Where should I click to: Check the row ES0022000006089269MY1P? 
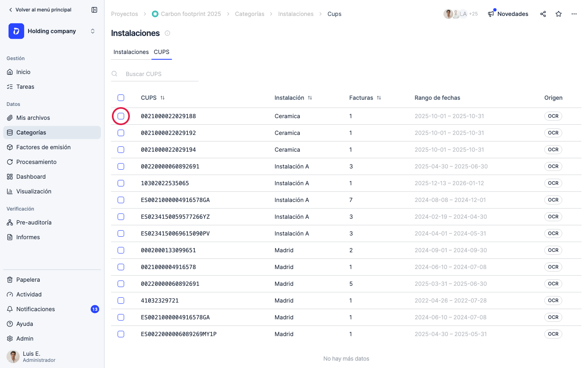point(121,334)
